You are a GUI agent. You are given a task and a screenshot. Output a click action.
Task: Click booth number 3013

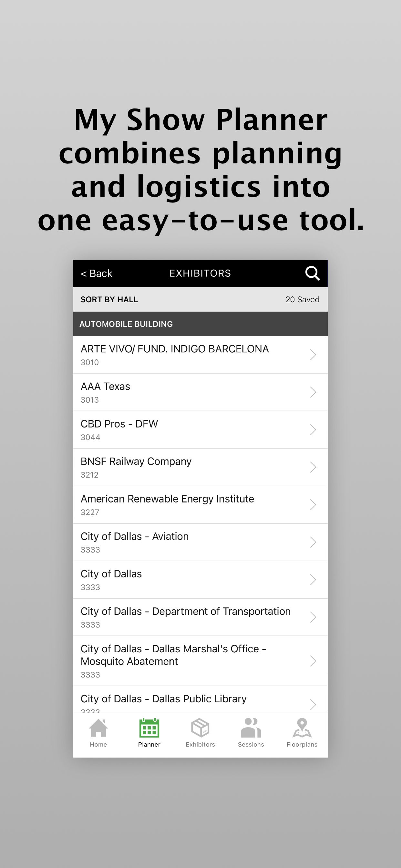(x=90, y=400)
